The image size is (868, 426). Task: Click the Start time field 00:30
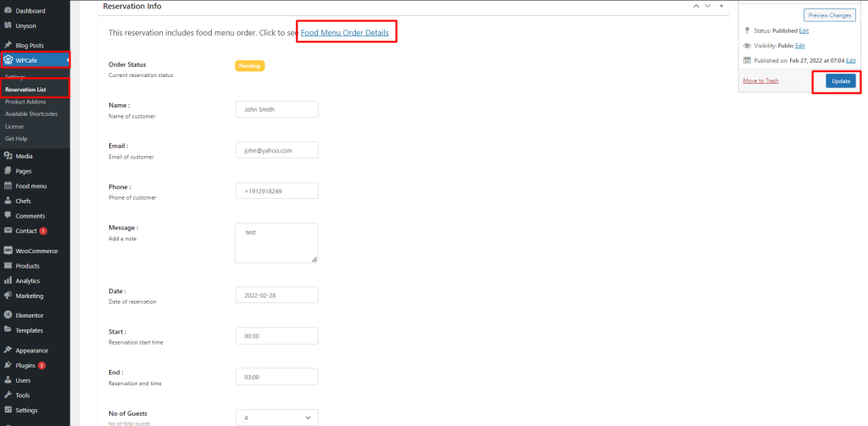click(277, 336)
